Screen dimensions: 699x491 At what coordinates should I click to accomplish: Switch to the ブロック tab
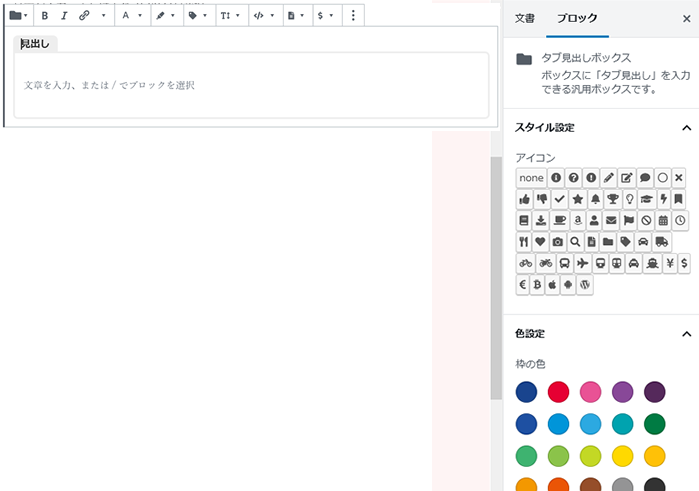[577, 18]
